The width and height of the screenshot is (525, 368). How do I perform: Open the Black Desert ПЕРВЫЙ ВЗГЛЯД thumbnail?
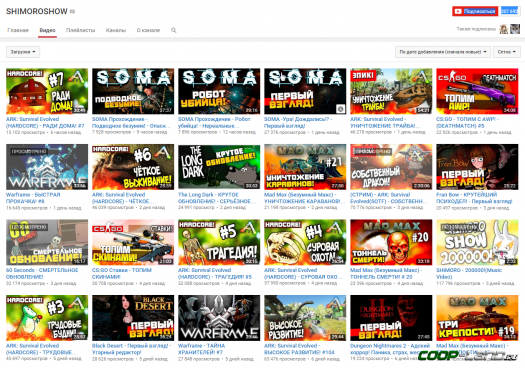(133, 318)
